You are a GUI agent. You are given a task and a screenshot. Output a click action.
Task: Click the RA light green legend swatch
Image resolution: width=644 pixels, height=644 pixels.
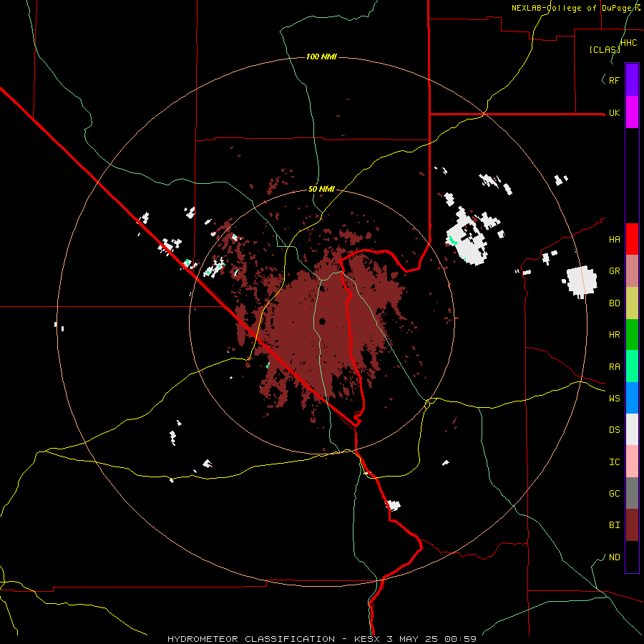point(632,366)
